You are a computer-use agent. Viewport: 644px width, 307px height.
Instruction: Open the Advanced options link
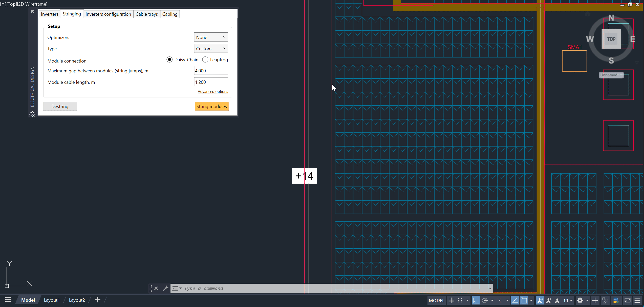tap(213, 91)
